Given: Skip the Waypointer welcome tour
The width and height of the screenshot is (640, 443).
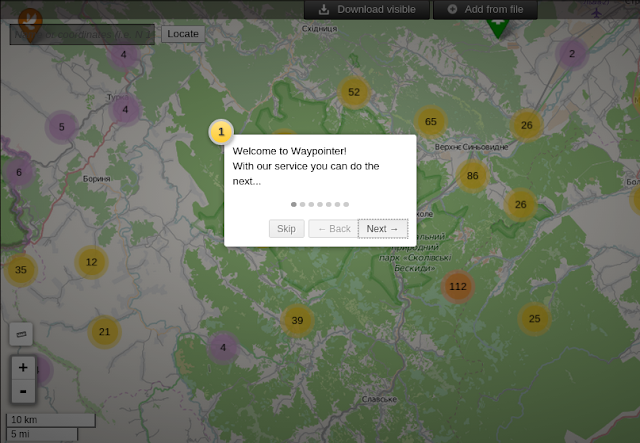Looking at the screenshot, I should (287, 229).
